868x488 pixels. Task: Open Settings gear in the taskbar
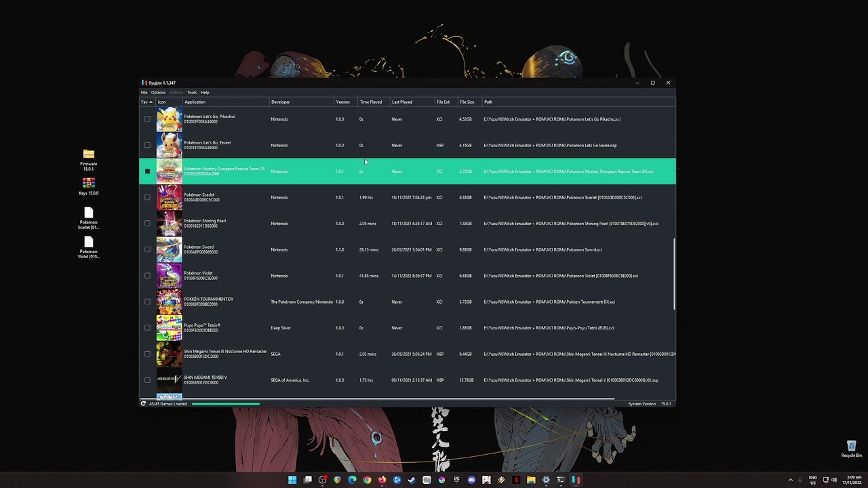(x=546, y=480)
